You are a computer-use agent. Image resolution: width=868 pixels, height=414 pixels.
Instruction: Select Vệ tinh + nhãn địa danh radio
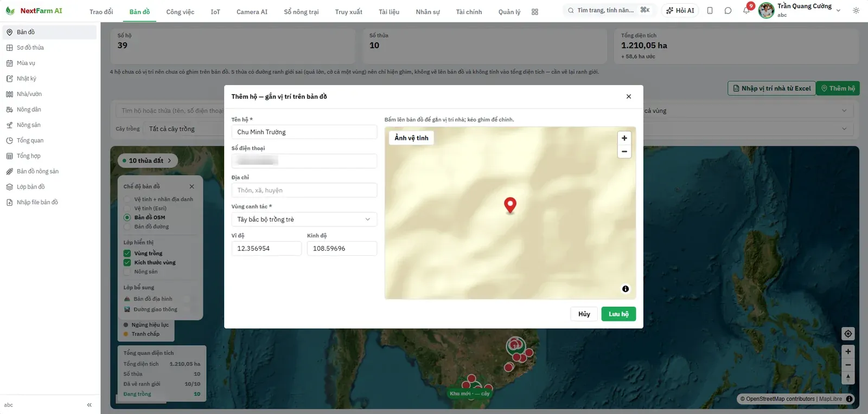[127, 199]
